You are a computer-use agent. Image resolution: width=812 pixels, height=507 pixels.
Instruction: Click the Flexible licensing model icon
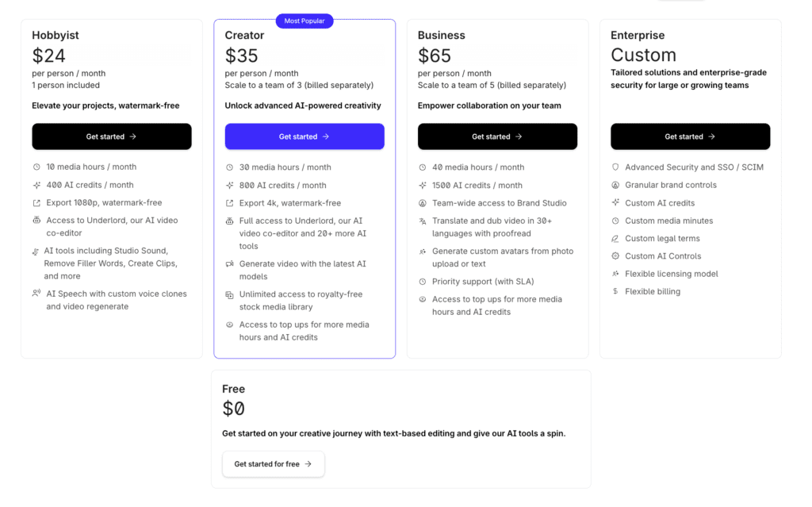coord(616,274)
